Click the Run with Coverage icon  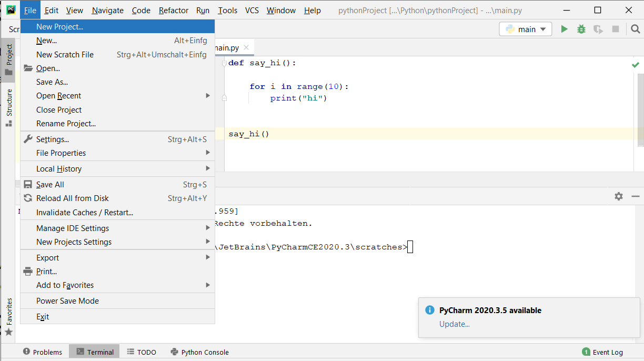coord(598,30)
